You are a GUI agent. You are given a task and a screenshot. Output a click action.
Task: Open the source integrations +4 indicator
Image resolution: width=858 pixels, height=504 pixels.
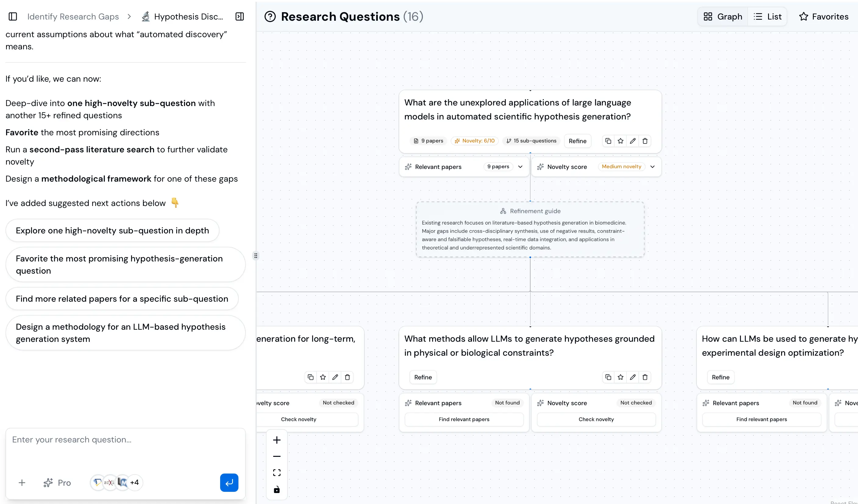134,482
